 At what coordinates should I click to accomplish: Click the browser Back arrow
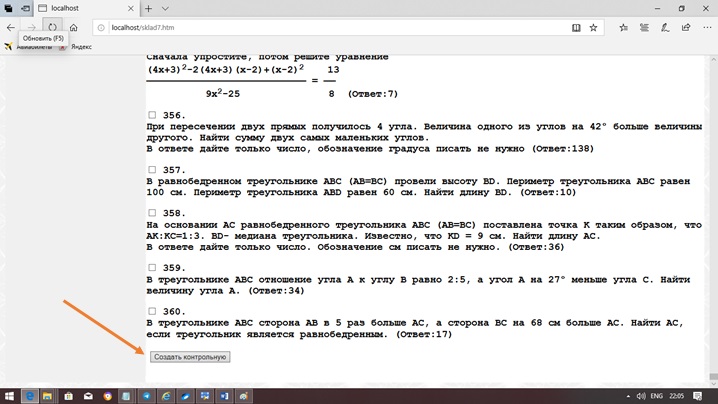[x=11, y=28]
